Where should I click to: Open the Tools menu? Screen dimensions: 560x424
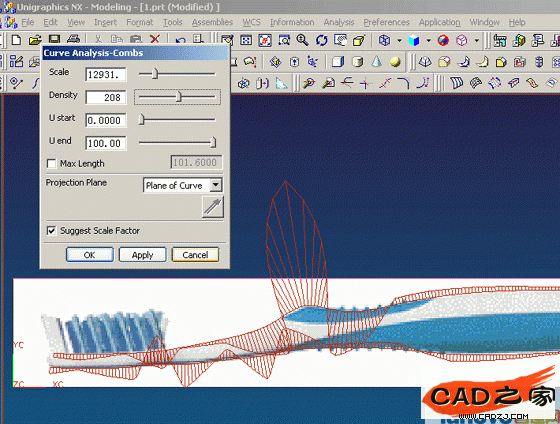[x=172, y=22]
